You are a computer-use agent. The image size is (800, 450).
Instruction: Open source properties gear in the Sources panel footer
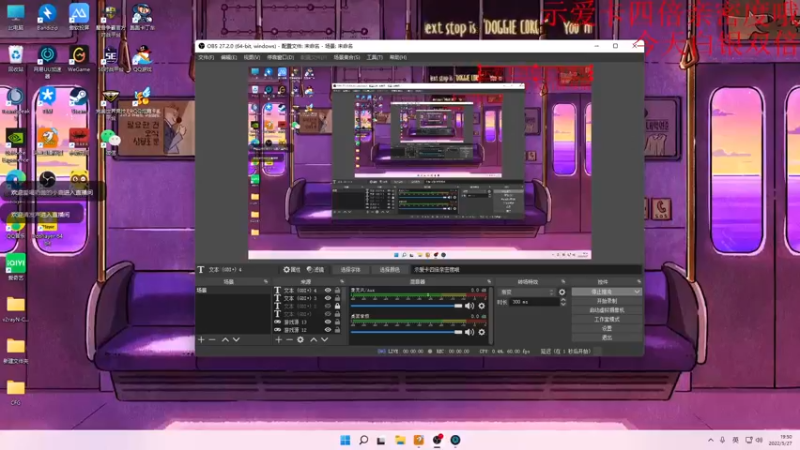301,339
